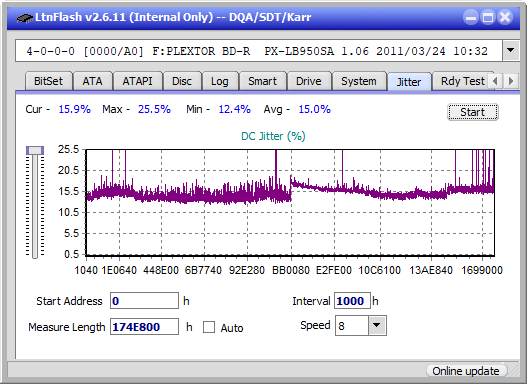Switch to the ATA tab
527x384 pixels.
point(92,81)
